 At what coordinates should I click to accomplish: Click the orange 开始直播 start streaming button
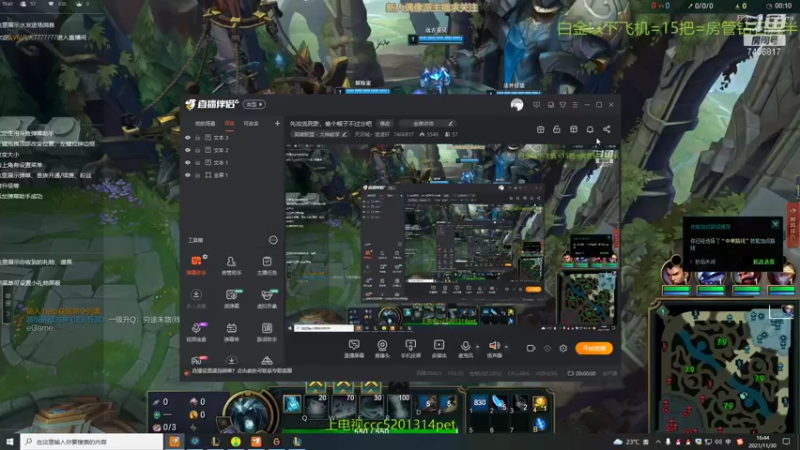[594, 348]
